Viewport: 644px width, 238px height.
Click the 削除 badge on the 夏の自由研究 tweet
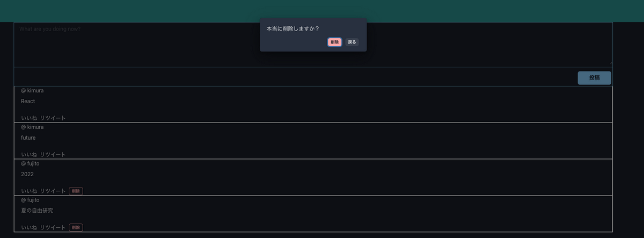pyautogui.click(x=76, y=228)
